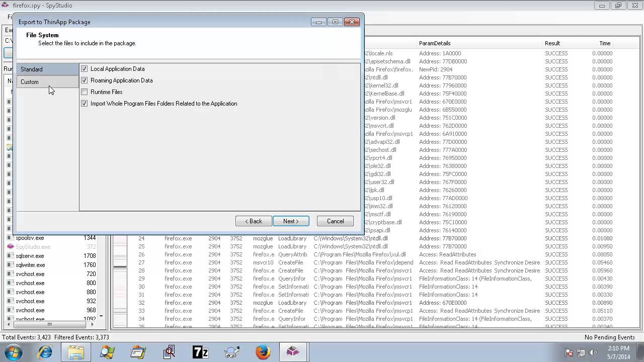Go back with the Back button
The image size is (644, 362).
(254, 221)
